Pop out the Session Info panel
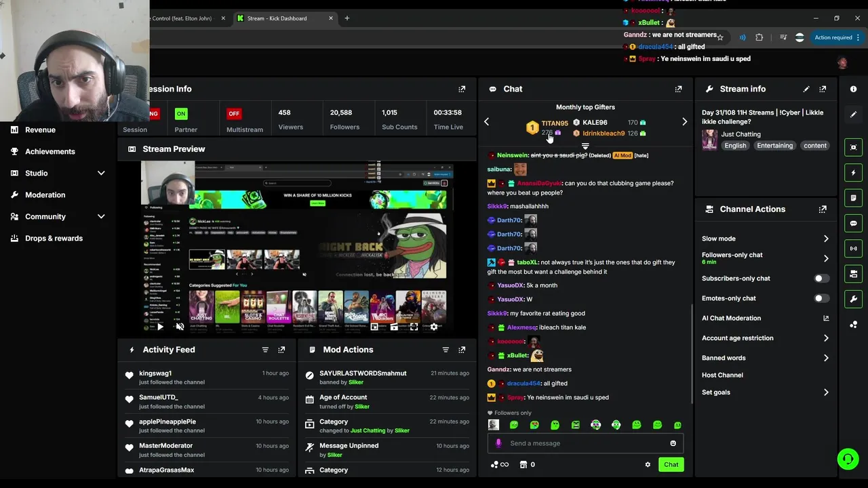The width and height of the screenshot is (868, 488). coord(462,89)
